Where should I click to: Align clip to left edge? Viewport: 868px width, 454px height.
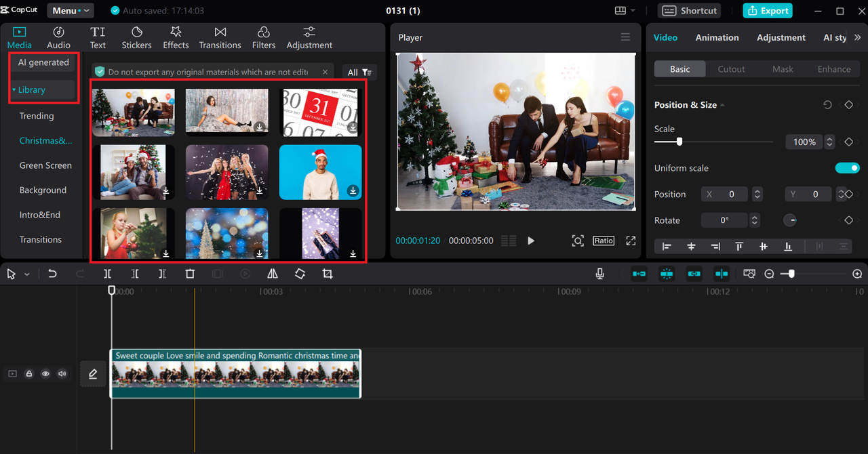tap(667, 247)
